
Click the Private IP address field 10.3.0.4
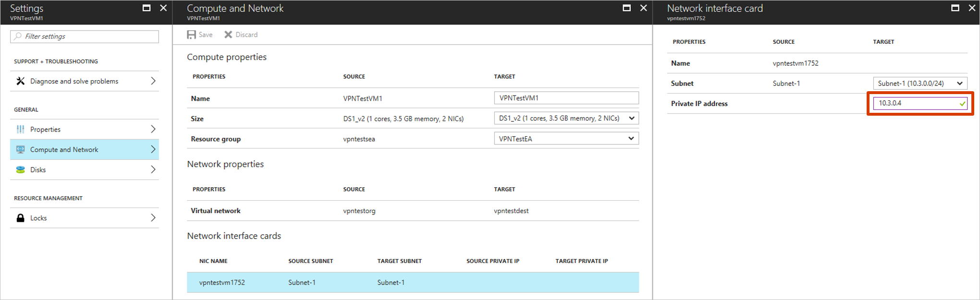[x=920, y=103]
